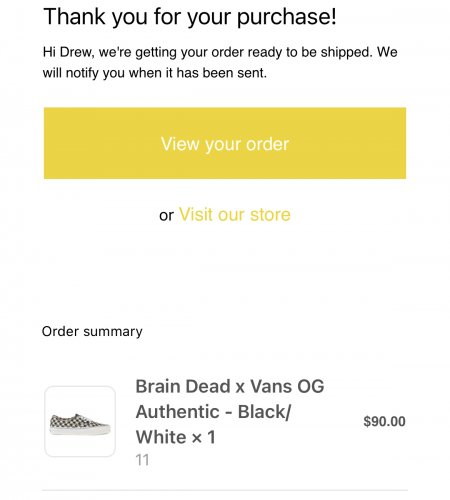Open the Visit our store link
The height and width of the screenshot is (500, 450).
(235, 214)
